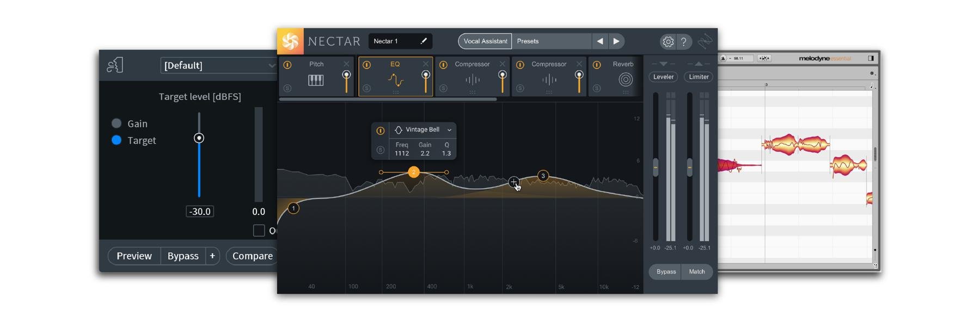Click the -30.0 target level value field
This screenshot has width=980, height=322.
(x=200, y=212)
